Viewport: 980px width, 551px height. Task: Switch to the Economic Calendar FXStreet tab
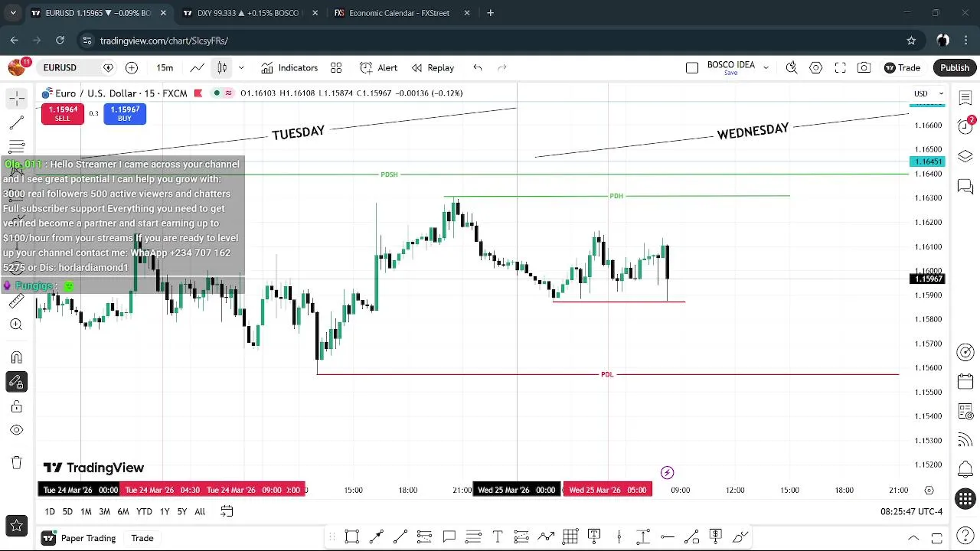pos(400,13)
